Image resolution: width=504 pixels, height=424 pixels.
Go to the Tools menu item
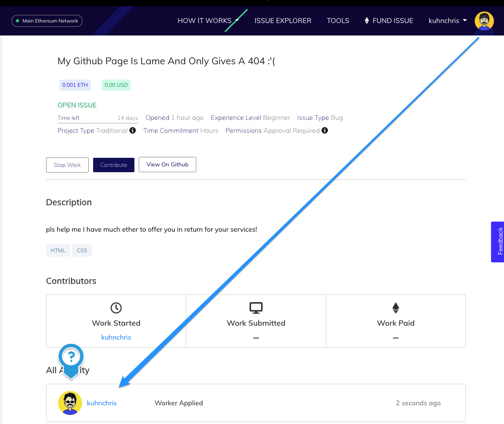point(338,21)
